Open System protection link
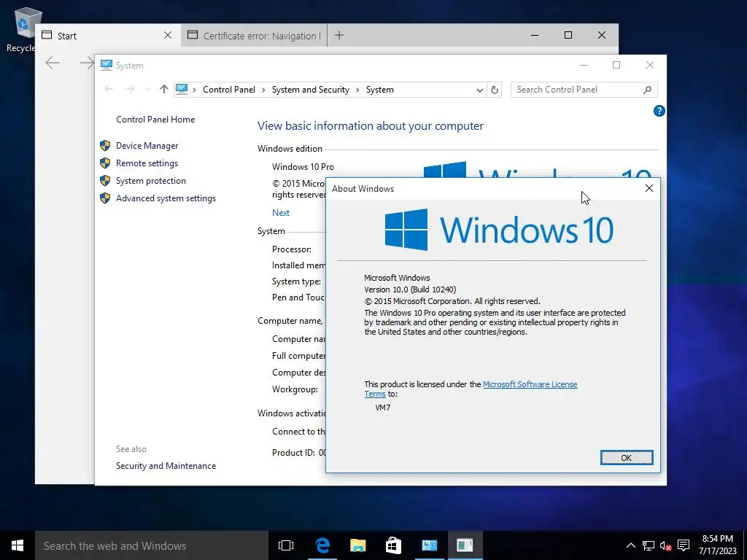 150,181
